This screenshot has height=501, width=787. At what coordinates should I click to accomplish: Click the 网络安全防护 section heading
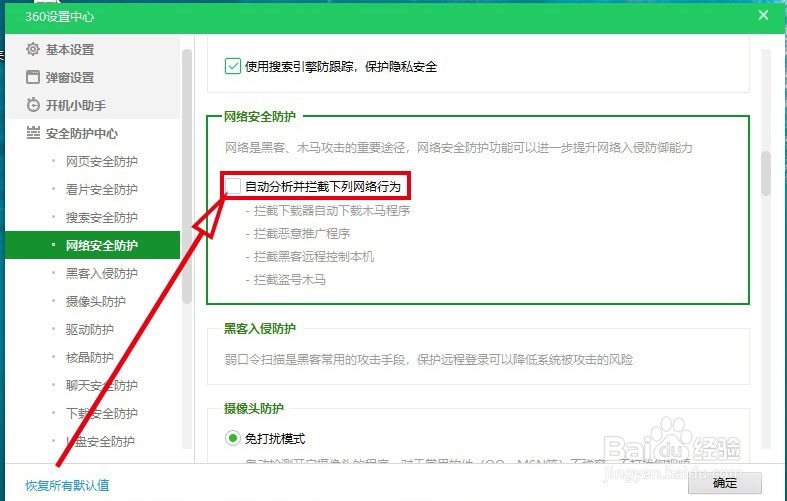click(260, 116)
